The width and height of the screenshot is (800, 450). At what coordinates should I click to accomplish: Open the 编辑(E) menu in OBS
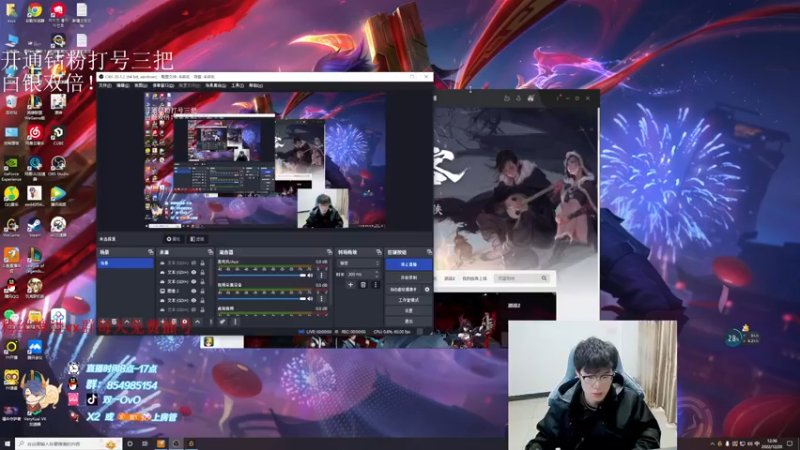123,85
